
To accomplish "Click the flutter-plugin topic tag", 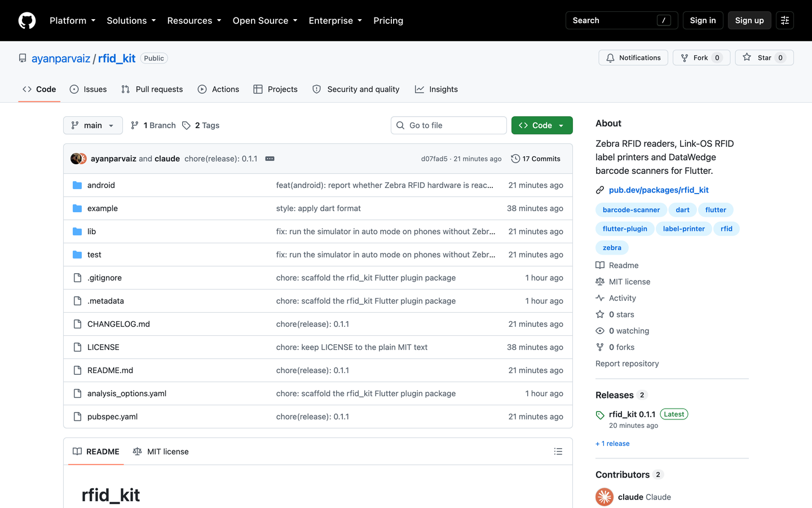I will [625, 229].
